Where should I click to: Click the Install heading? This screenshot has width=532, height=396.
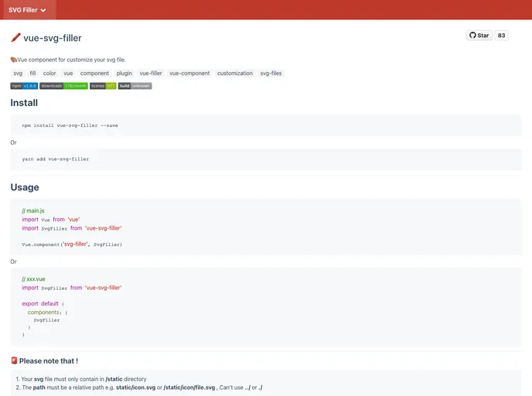point(24,103)
